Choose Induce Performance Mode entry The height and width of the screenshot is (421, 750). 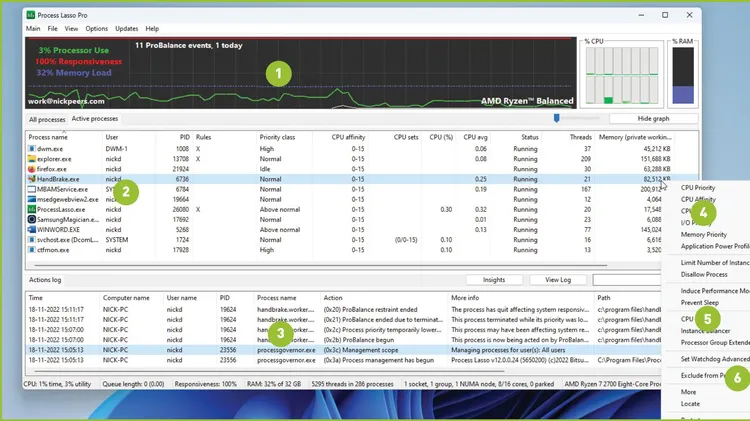715,291
